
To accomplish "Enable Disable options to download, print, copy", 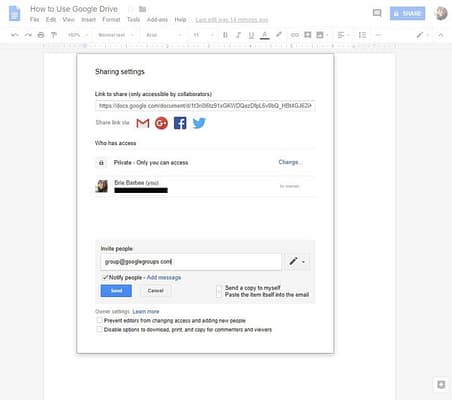I will pyautogui.click(x=99, y=329).
